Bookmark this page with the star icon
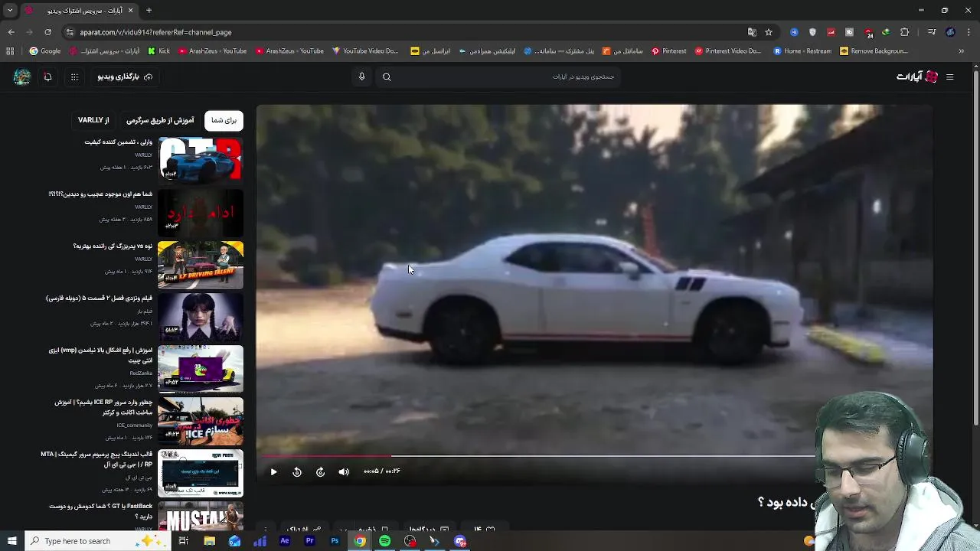The image size is (980, 551). (769, 32)
